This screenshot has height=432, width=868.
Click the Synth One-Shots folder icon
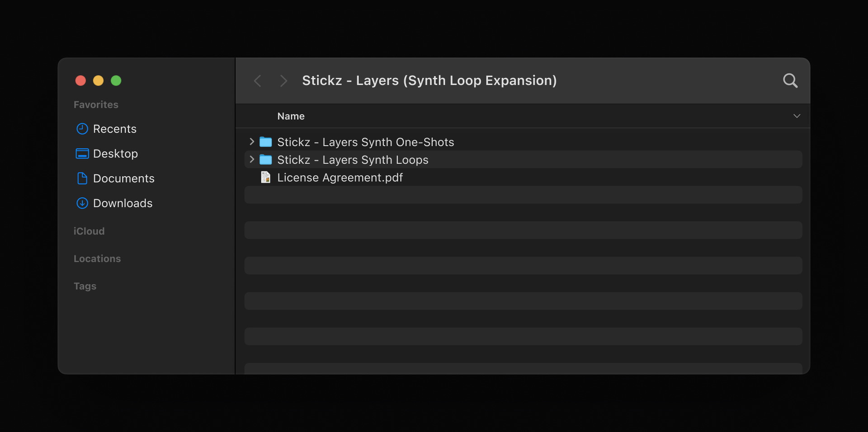[x=265, y=142]
